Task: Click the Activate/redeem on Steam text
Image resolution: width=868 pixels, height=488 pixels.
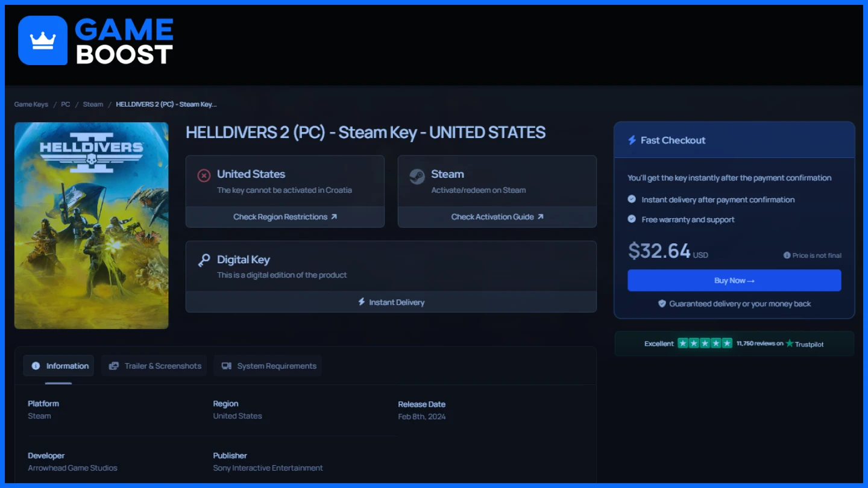Action: point(479,190)
